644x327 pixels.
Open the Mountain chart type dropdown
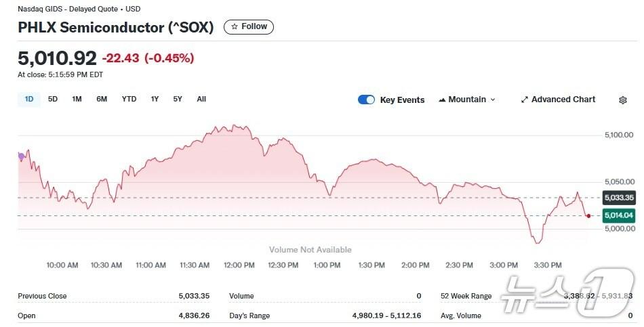point(467,100)
